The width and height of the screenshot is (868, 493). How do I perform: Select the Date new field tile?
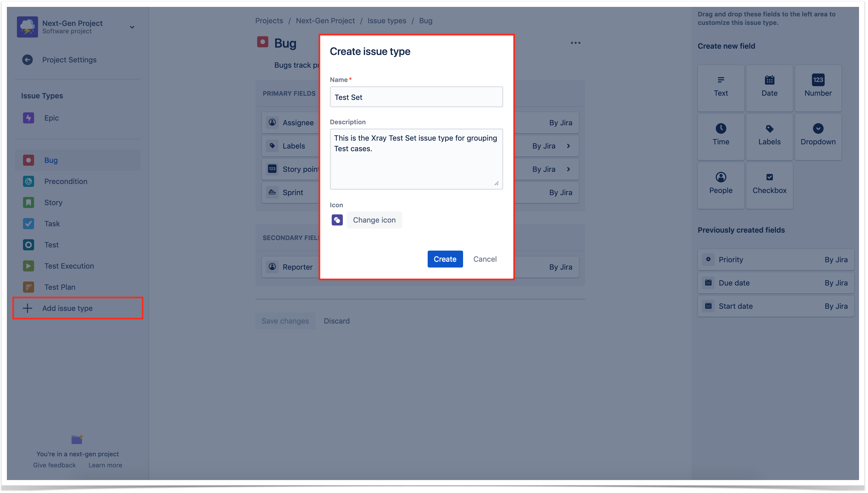[769, 88]
